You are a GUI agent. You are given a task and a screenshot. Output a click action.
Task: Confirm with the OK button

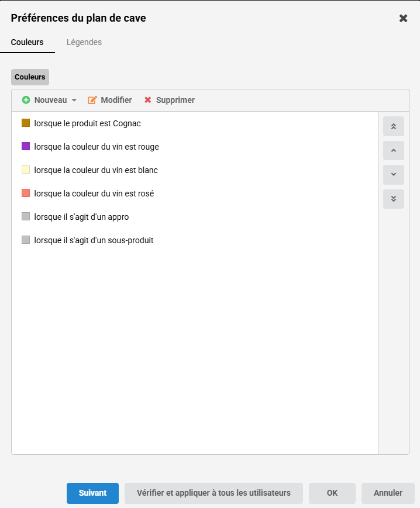332,493
